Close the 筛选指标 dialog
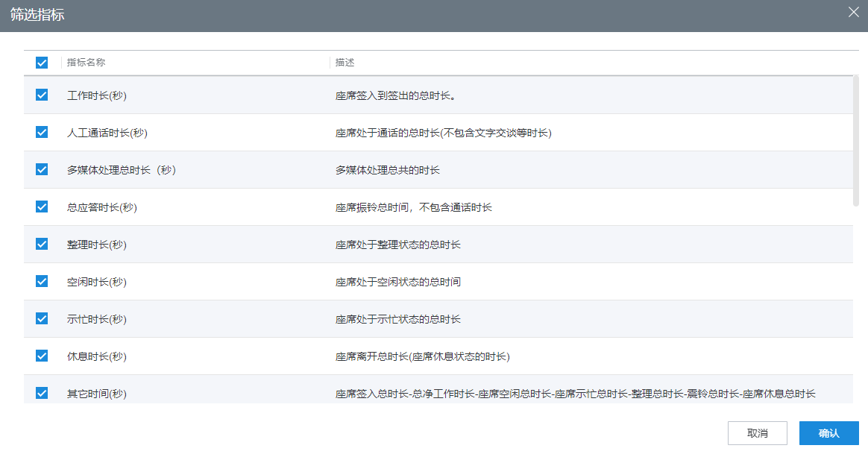The width and height of the screenshot is (868, 460). pos(854,12)
